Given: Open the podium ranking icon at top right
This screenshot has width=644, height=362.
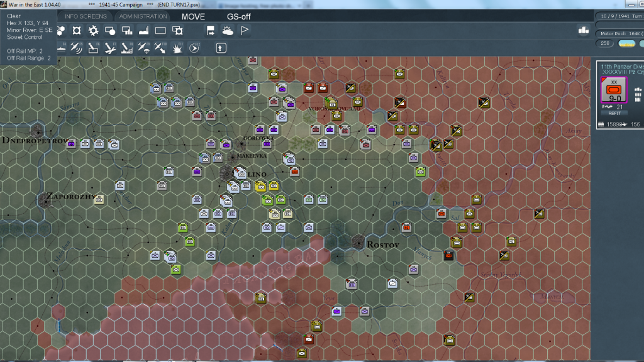Looking at the screenshot, I should point(583,30).
